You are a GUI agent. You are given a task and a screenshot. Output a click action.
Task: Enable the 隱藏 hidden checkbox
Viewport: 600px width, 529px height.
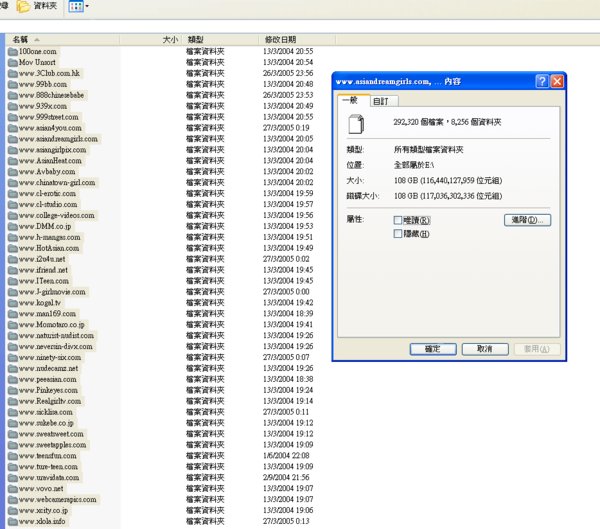398,233
